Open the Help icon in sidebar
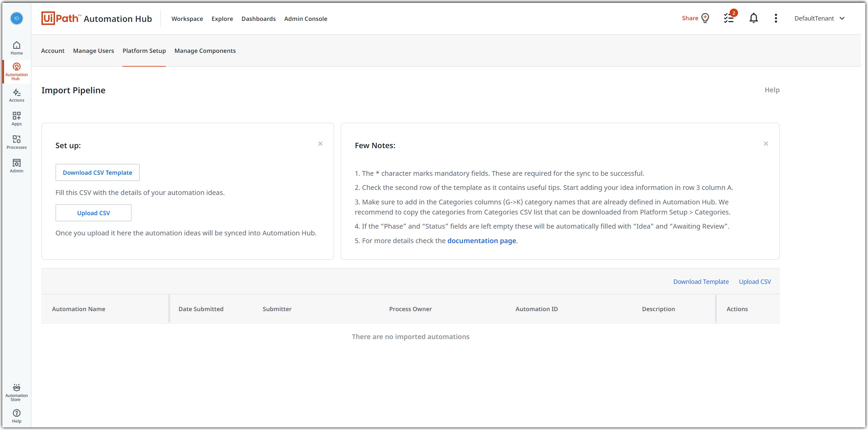The width and height of the screenshot is (868, 430). click(17, 416)
